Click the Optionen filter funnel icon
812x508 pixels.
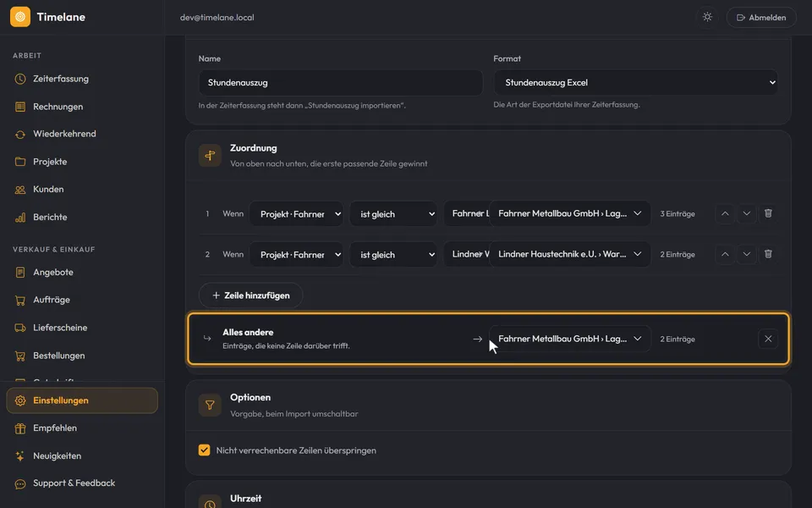(x=210, y=405)
